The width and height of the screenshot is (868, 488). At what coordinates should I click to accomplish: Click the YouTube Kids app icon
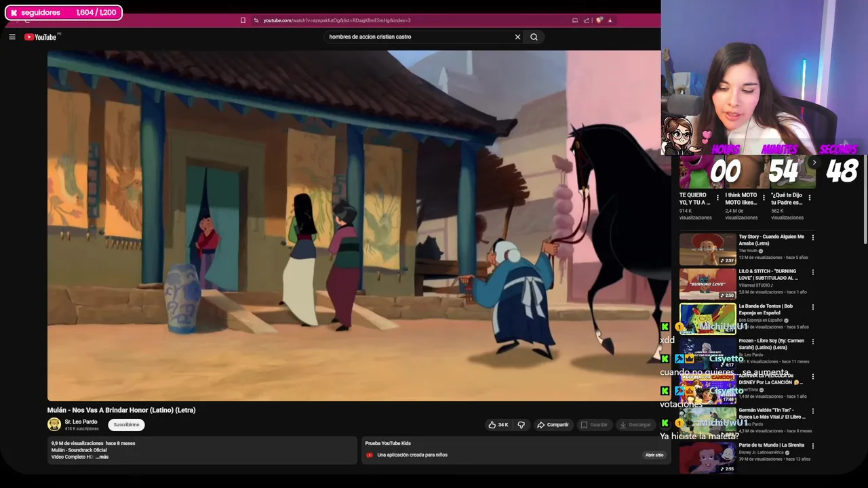tap(370, 455)
